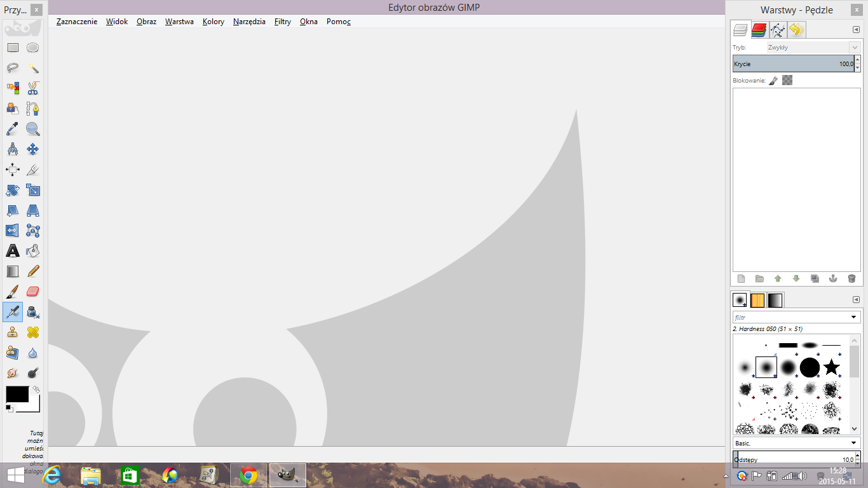Image resolution: width=868 pixels, height=488 pixels.
Task: Activate the Flip tool
Action: point(13,231)
